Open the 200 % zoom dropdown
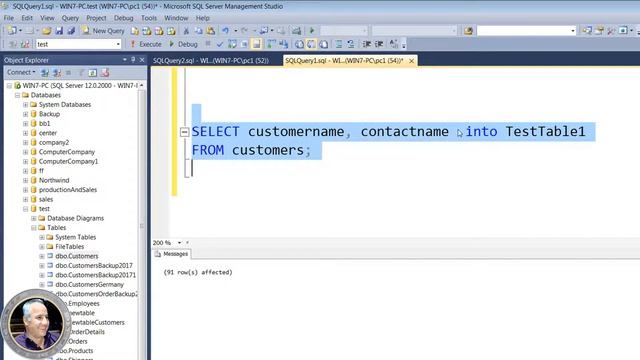 [x=179, y=243]
